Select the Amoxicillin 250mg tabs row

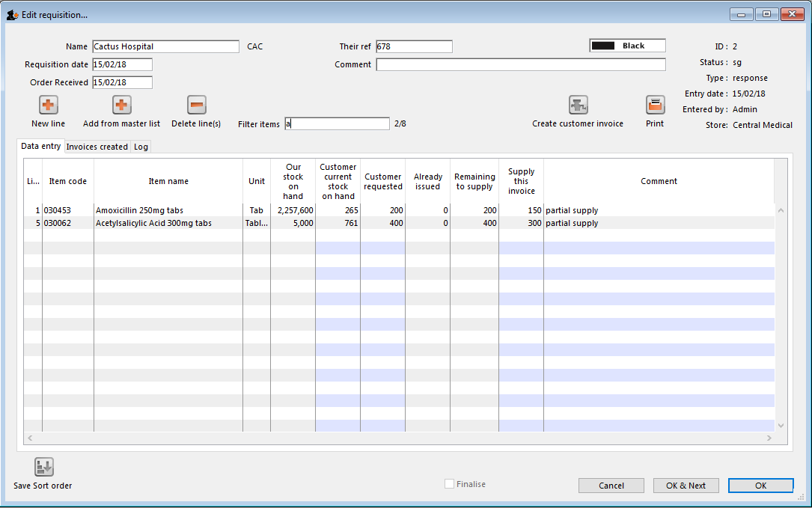pyautogui.click(x=400, y=210)
